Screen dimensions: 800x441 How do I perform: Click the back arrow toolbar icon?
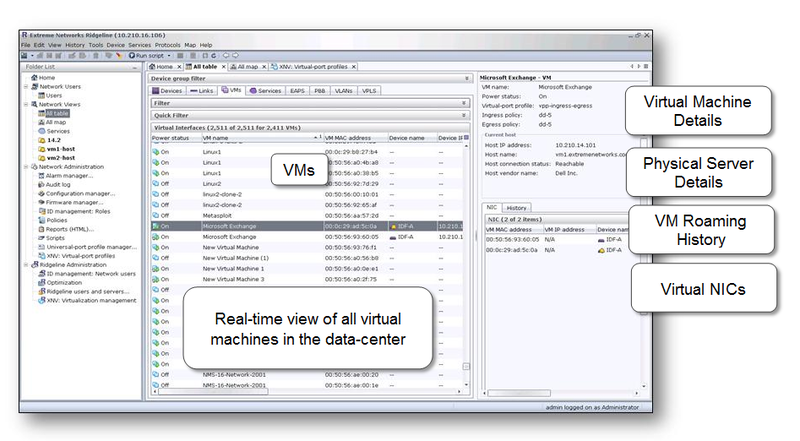point(226,56)
